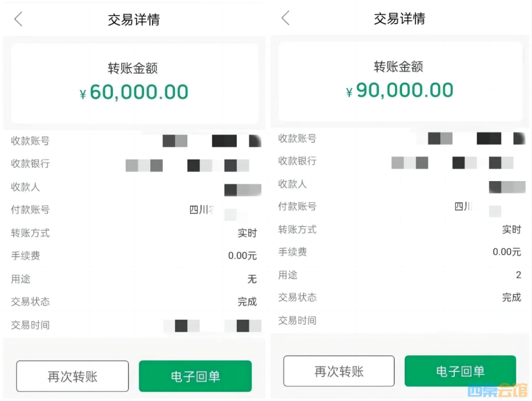This screenshot has height=401, width=532.
Task: Click 交易详情 title above the ¥60,000.00 amount
Action: coord(134,20)
